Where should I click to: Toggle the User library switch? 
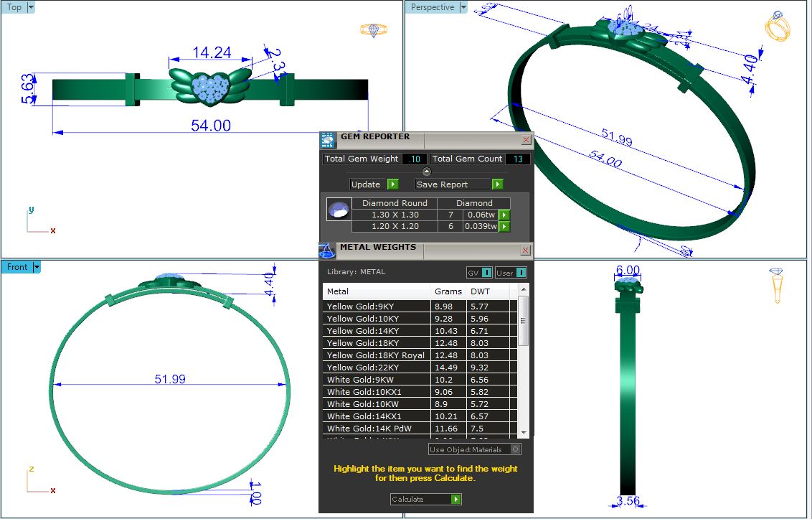(521, 273)
